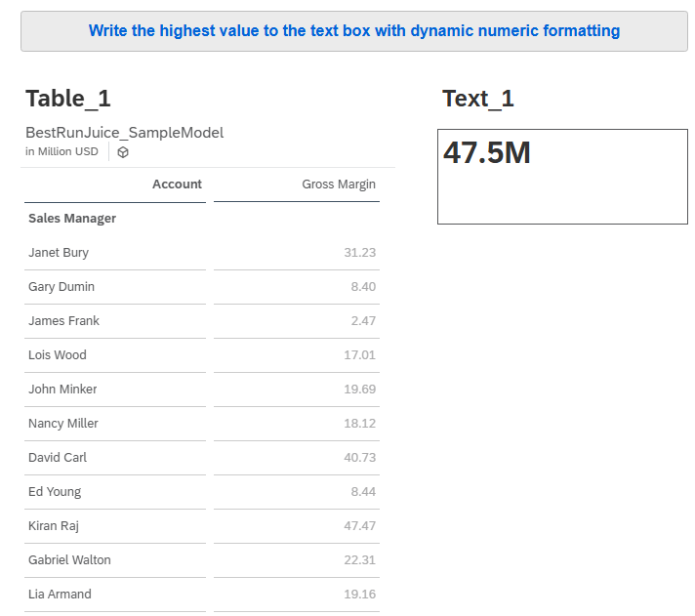Click the Kiran Raj cell
This screenshot has width=695, height=616.
point(54,526)
